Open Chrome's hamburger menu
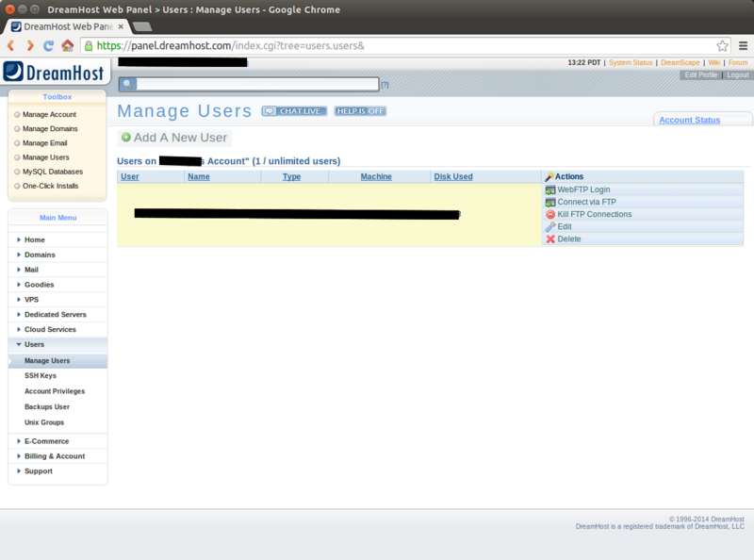 [743, 45]
